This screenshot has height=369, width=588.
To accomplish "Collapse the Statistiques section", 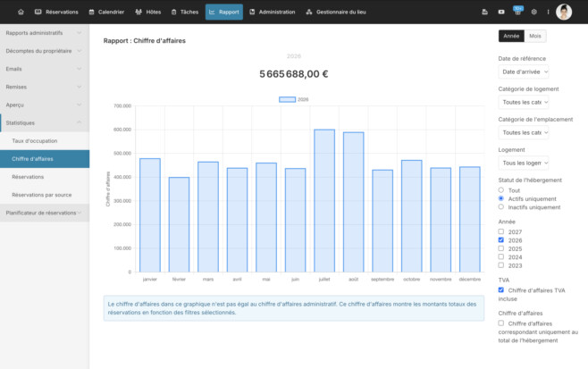I will (x=45, y=123).
